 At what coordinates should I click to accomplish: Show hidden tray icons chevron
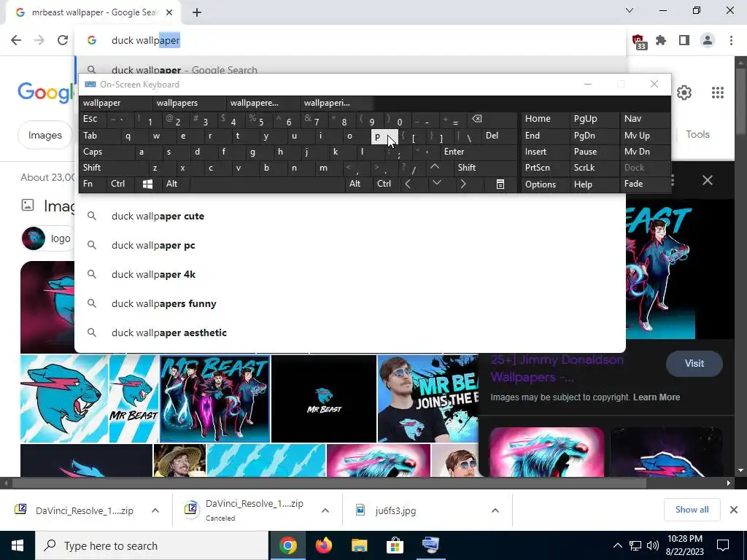(617, 545)
